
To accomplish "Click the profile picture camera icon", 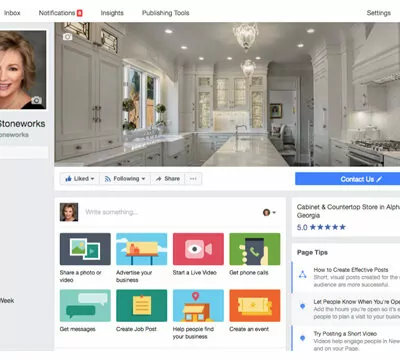I will tap(37, 100).
